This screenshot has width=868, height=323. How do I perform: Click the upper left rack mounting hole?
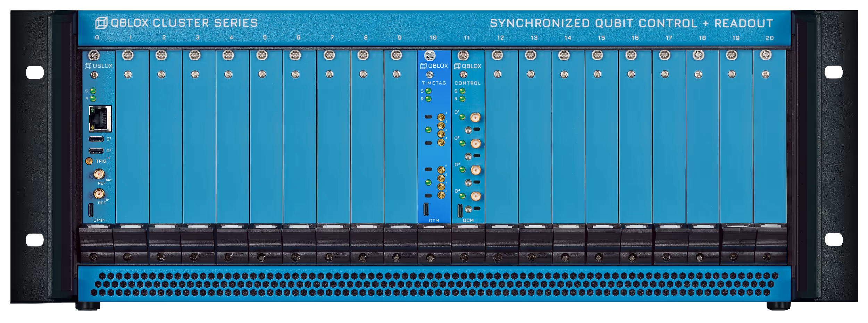[35, 73]
